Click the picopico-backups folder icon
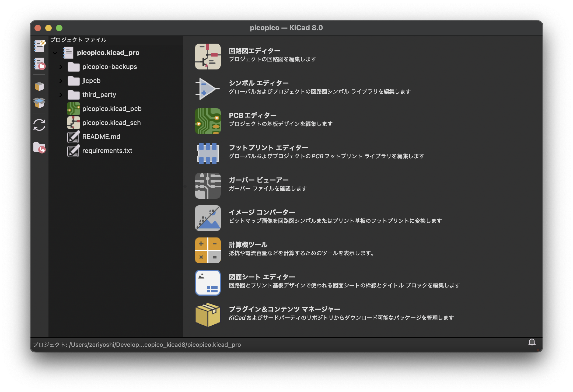The width and height of the screenshot is (573, 392). pos(74,67)
